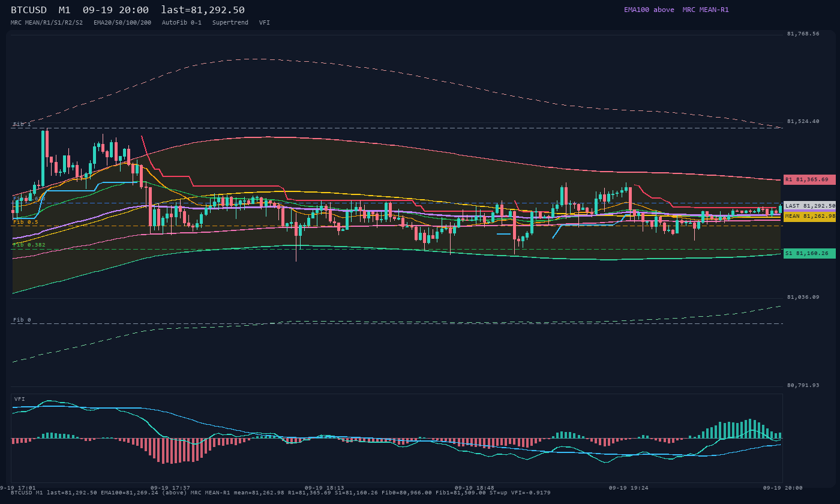840x504 pixels.
Task: Click the 09-19 17:37 time axis label
Action: tap(170, 488)
